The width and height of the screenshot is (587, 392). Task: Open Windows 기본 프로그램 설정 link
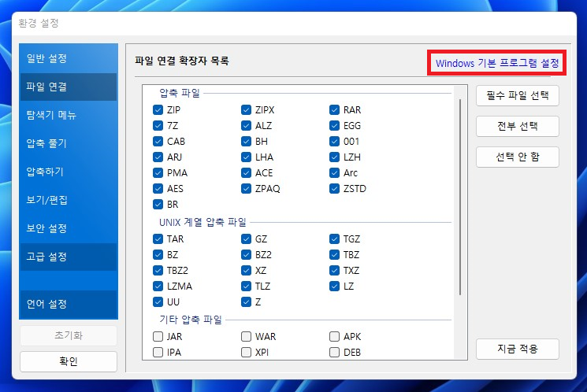(x=496, y=63)
